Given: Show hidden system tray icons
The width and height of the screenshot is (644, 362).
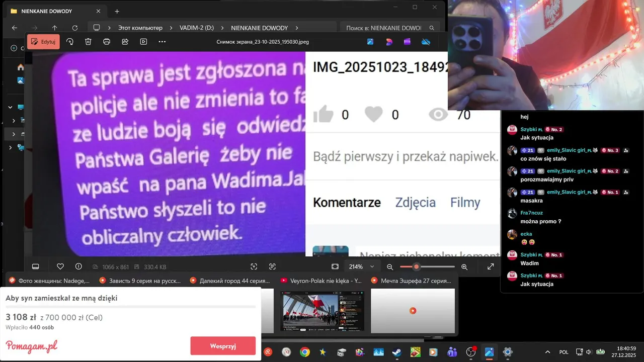Looking at the screenshot, I should (547, 352).
